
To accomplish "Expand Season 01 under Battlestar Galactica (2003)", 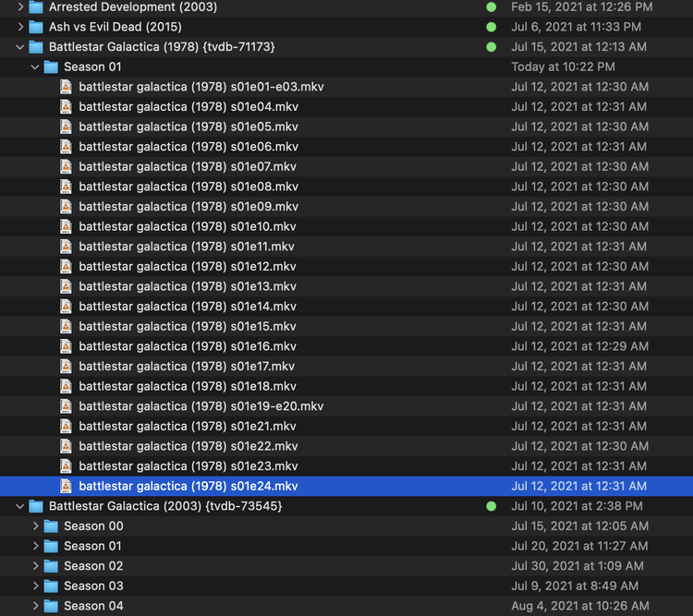I will (x=35, y=546).
